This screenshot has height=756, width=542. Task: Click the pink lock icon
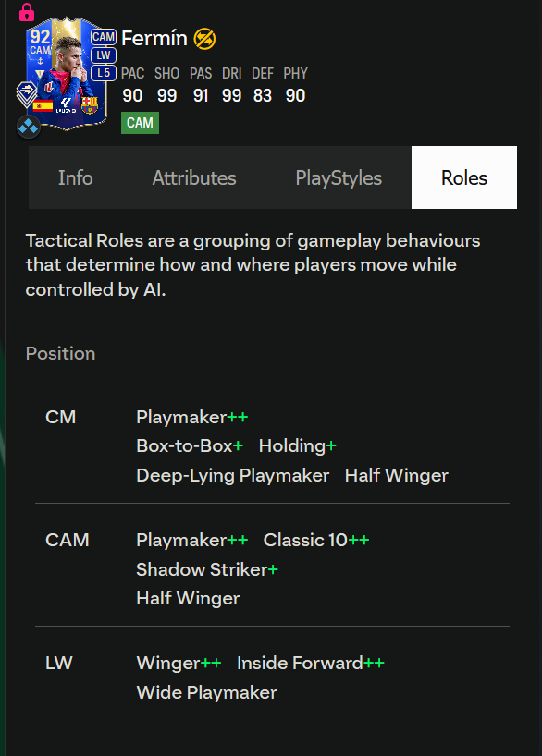[27, 13]
